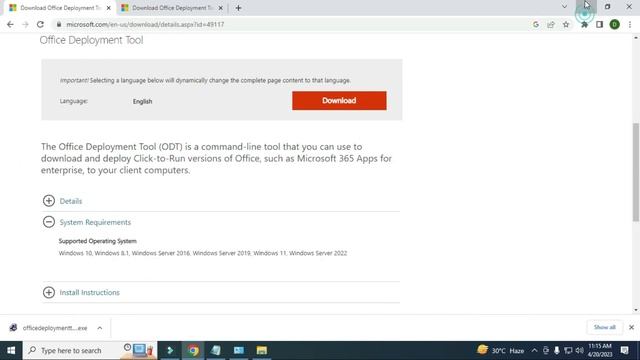The height and width of the screenshot is (360, 640).
Task: Open blue window app in taskbar
Action: 239,350
